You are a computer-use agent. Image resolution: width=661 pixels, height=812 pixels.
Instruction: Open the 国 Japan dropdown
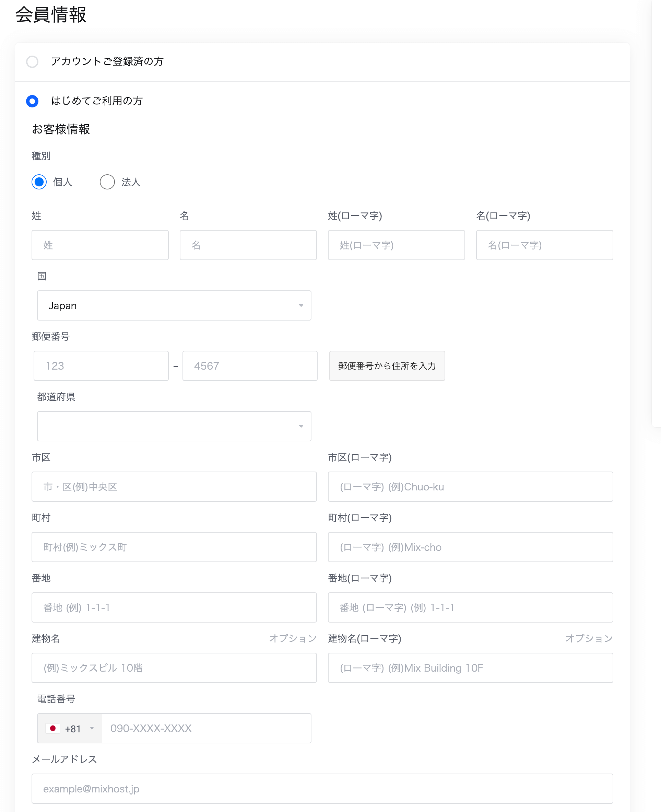coord(174,305)
